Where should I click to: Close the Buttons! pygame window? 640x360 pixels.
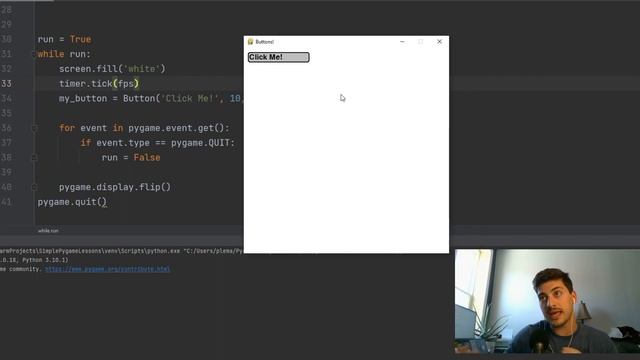[x=439, y=42]
